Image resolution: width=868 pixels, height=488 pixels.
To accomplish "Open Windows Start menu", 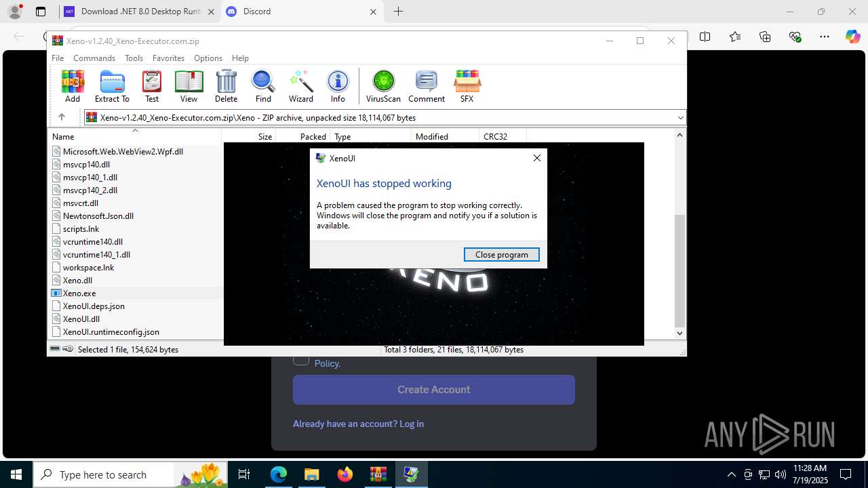I will click(x=16, y=474).
